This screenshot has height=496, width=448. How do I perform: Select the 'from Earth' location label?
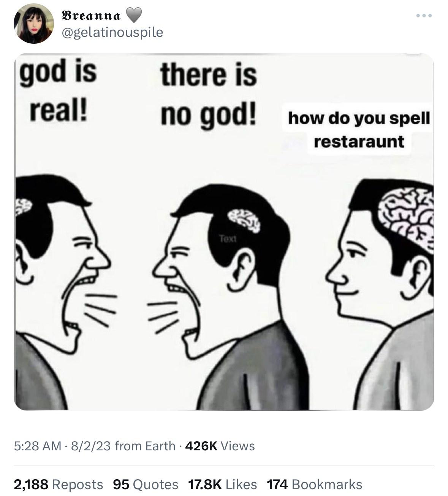(x=145, y=445)
